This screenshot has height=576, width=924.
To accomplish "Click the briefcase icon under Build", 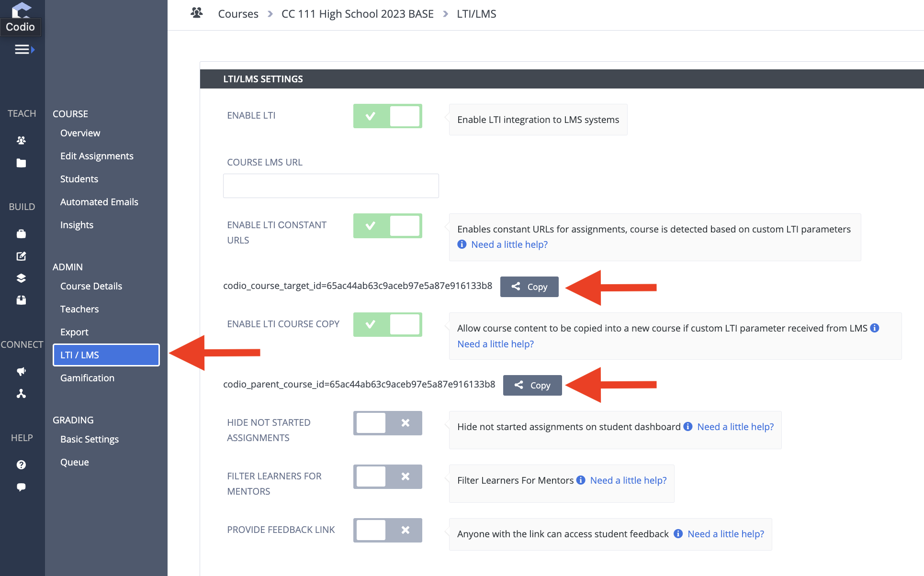I will 21,233.
